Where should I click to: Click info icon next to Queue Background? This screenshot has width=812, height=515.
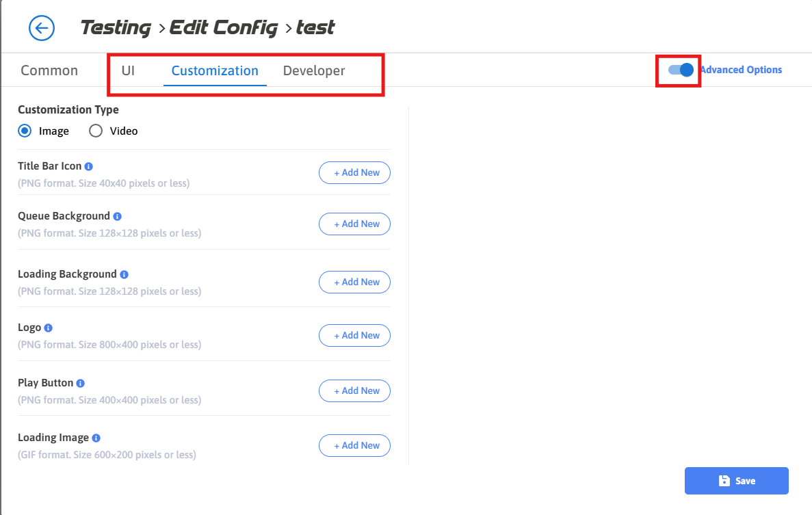pyautogui.click(x=118, y=216)
